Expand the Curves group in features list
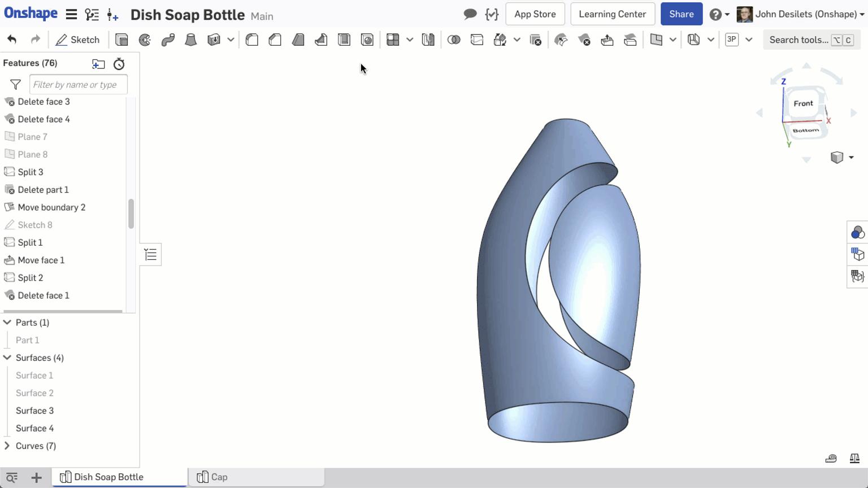868x488 pixels. point(7,446)
